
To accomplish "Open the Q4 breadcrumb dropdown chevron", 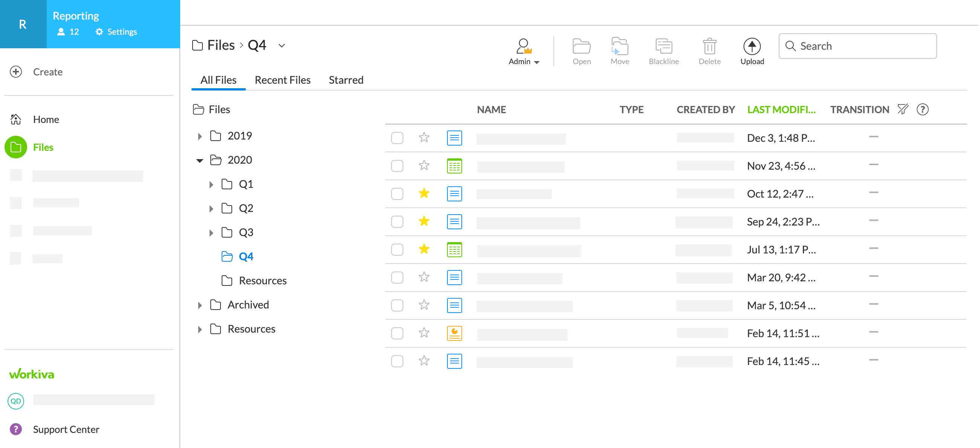I will pos(281,46).
